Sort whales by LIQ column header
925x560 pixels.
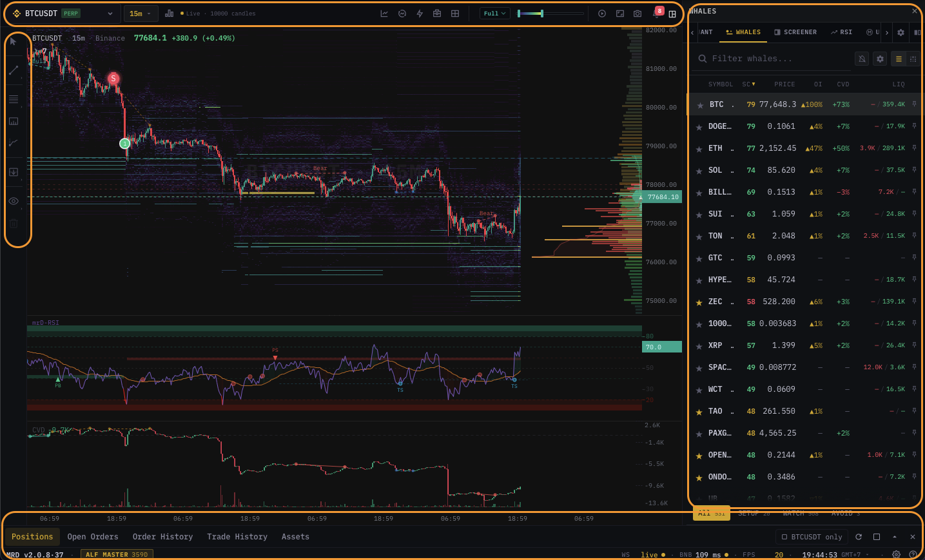tap(899, 84)
